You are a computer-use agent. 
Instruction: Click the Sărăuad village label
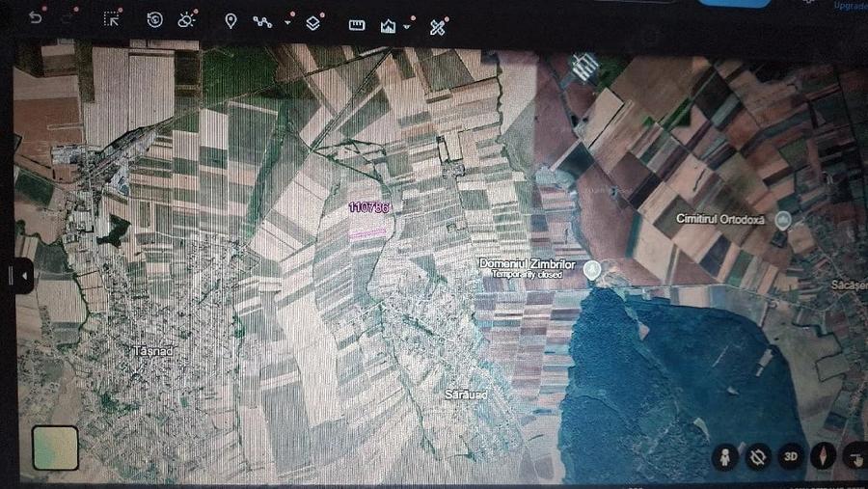[x=466, y=394]
